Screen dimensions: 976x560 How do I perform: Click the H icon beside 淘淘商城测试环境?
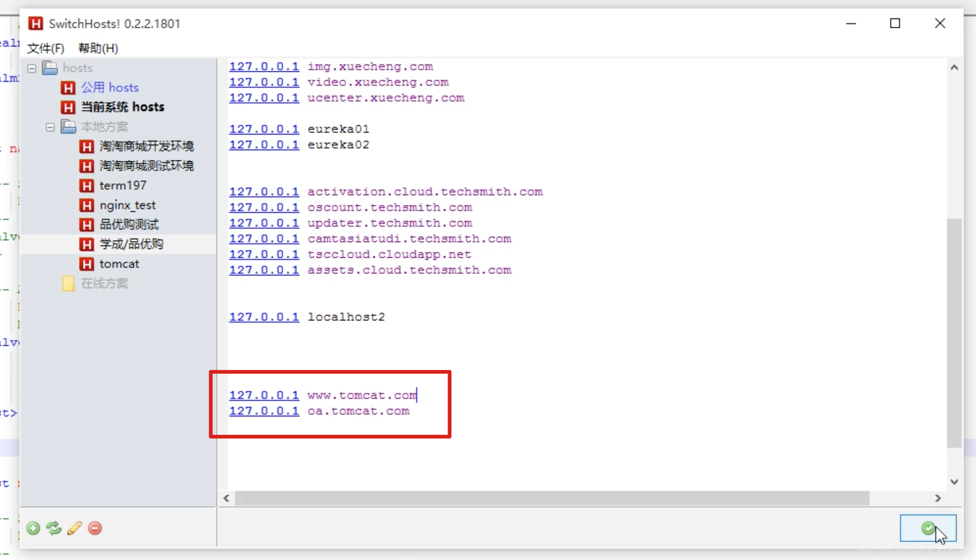[x=86, y=166]
